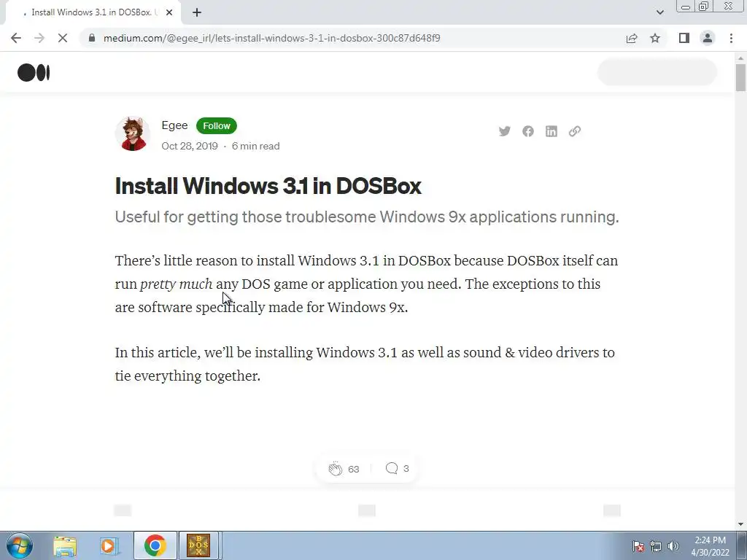
Task: Click the 6 min read text
Action: (x=256, y=146)
